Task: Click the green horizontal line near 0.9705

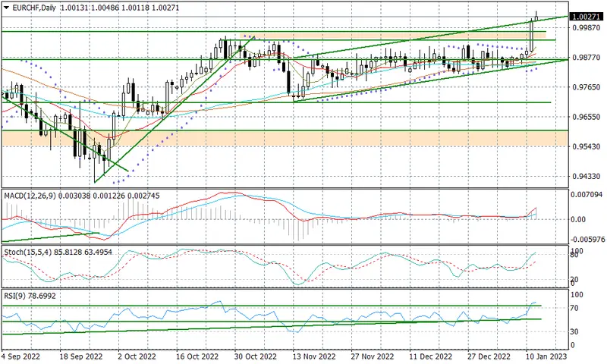Action: tap(276, 102)
